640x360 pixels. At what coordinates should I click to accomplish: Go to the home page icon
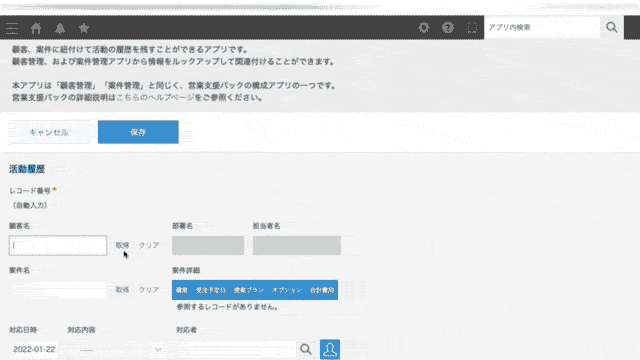pyautogui.click(x=36, y=28)
